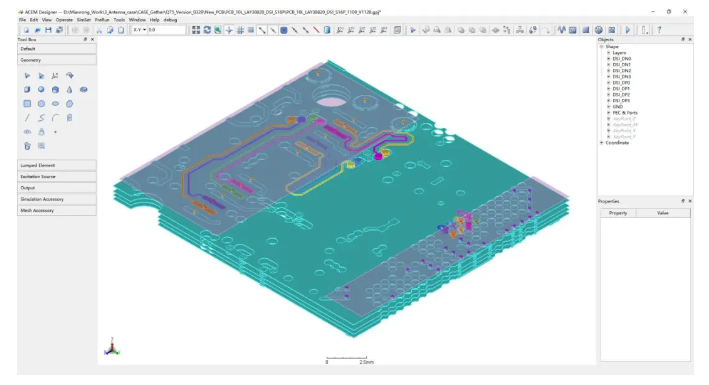Click the coordinate value input field
Viewport: 709px width, 385px height.
click(166, 30)
